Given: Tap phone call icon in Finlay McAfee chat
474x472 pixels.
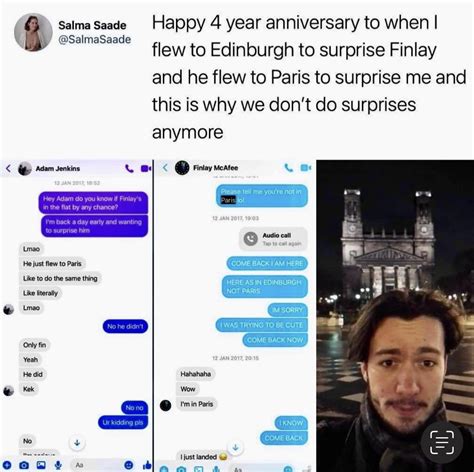Looking at the screenshot, I should (x=289, y=168).
